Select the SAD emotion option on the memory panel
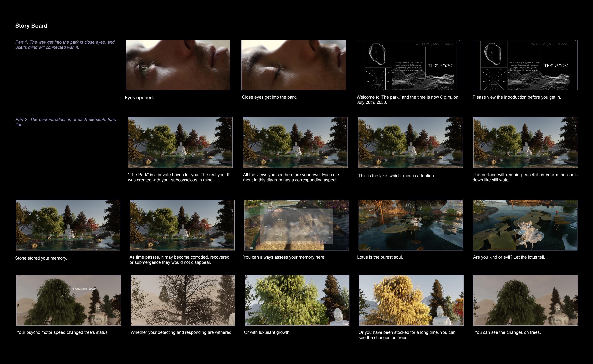 (x=313, y=235)
